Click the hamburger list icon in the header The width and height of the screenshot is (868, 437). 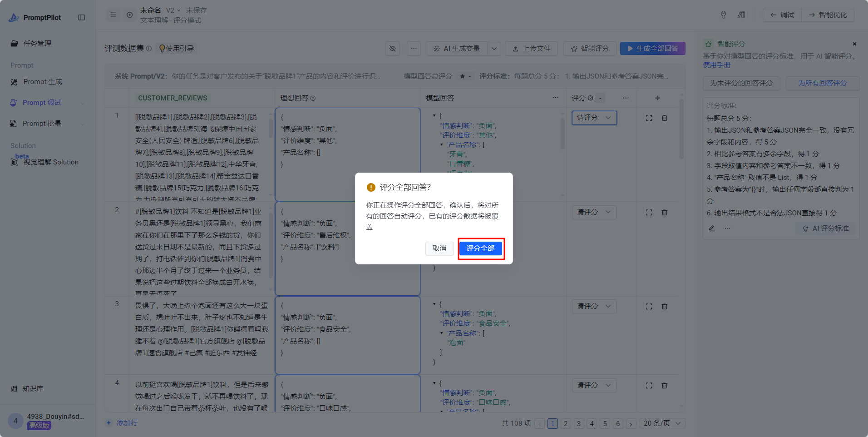113,15
